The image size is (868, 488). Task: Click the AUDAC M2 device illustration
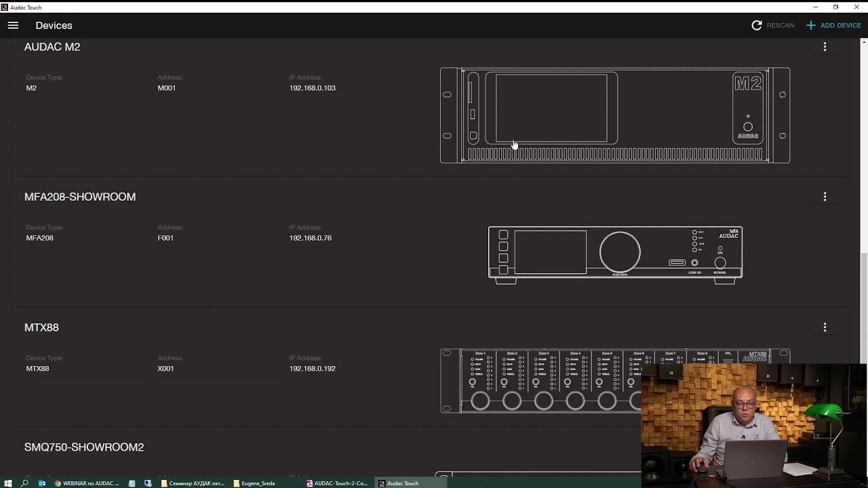coord(615,115)
